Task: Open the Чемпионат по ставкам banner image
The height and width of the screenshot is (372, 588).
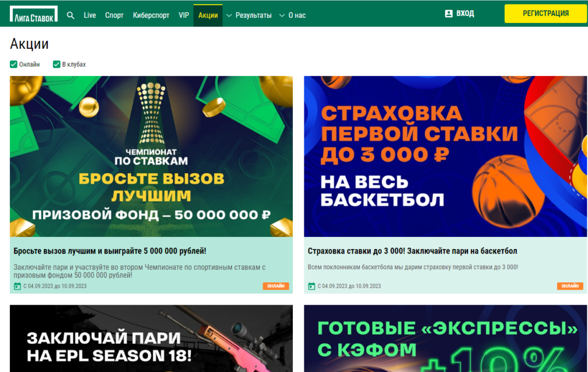Action: tap(151, 156)
